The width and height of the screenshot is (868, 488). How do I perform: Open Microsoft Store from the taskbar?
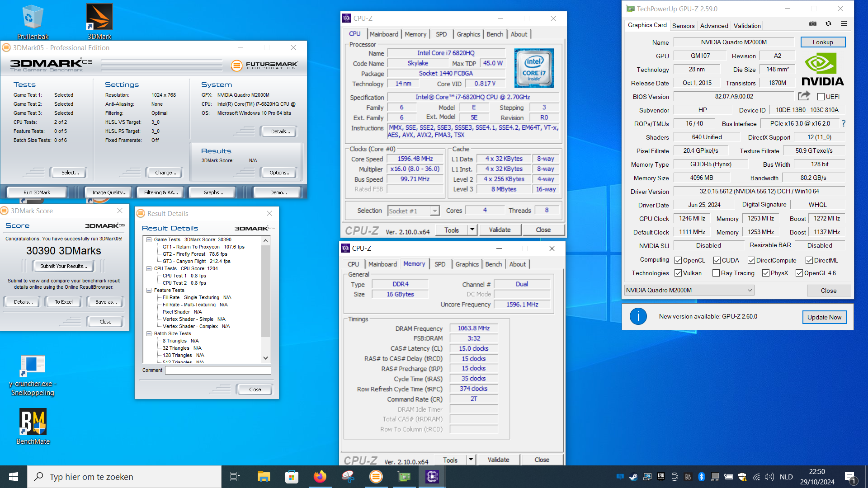(x=292, y=477)
